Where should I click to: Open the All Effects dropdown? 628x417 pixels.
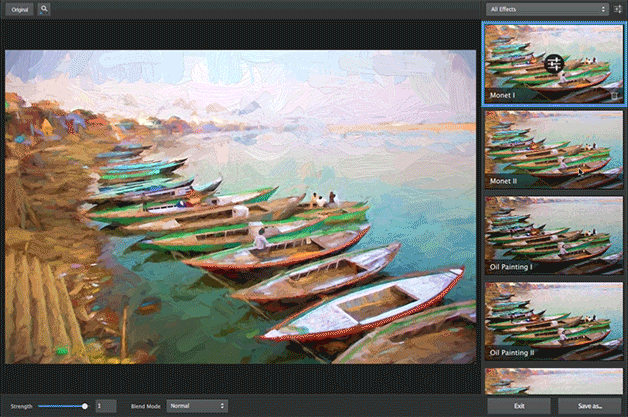pyautogui.click(x=547, y=9)
